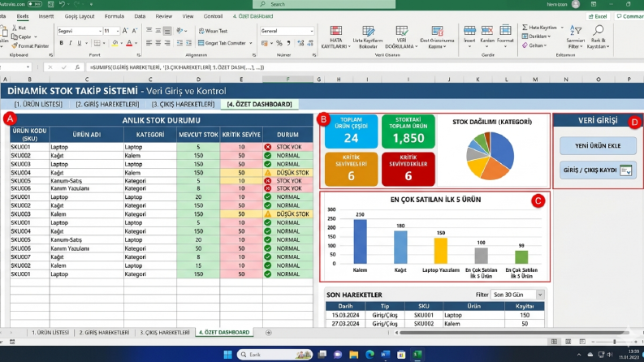Decrease font size with smaller A icon
The height and width of the screenshot is (362, 644).
[134, 31]
